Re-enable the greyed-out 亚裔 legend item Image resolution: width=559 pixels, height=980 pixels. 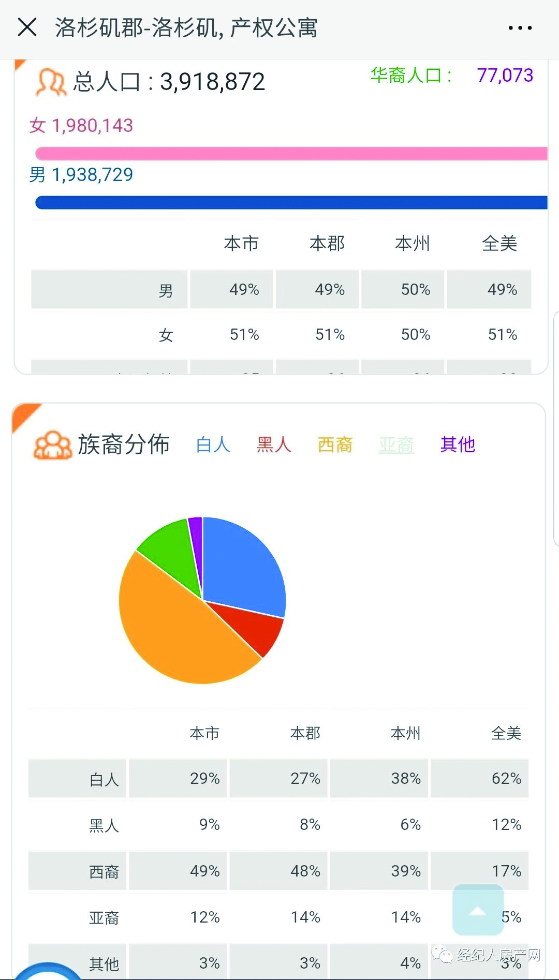point(396,444)
